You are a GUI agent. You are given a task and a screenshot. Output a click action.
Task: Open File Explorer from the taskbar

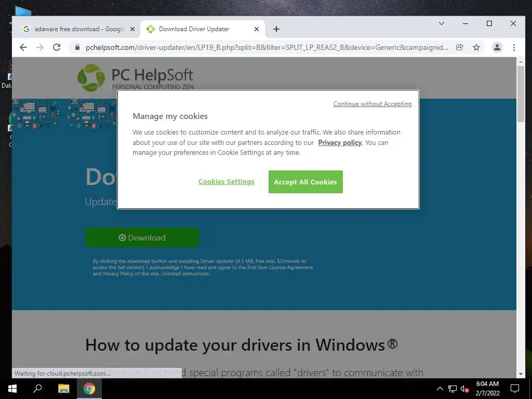click(x=63, y=389)
